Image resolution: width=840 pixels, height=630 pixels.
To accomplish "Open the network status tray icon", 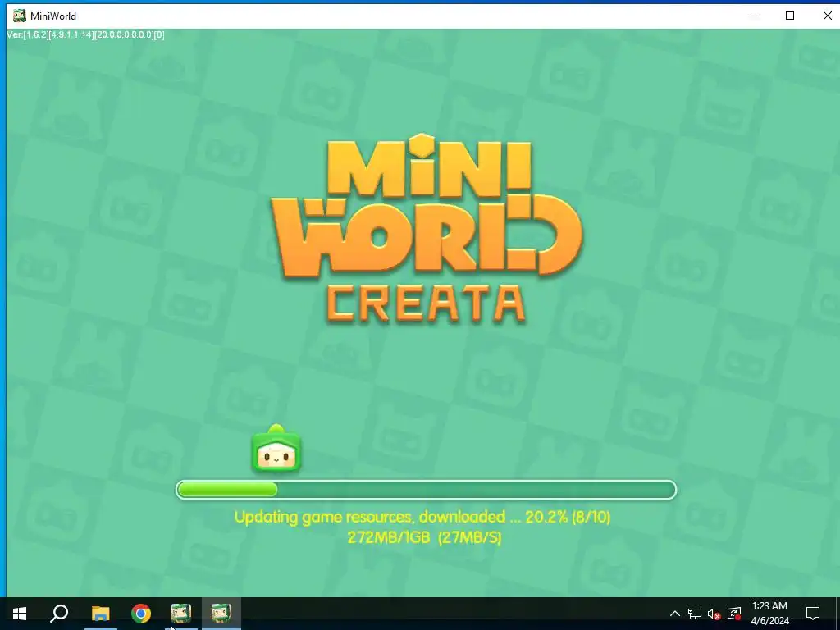I will coord(695,614).
